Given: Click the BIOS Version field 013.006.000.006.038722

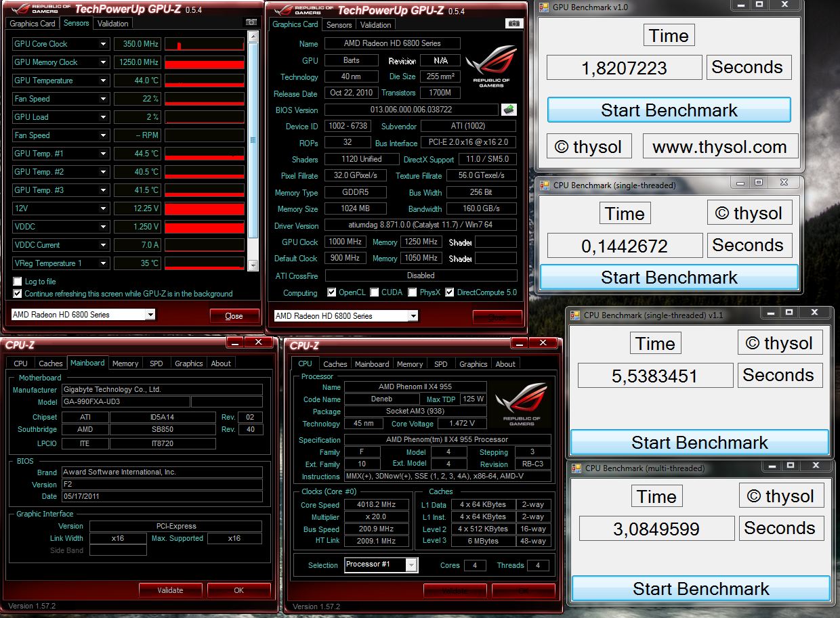Looking at the screenshot, I should 411,110.
